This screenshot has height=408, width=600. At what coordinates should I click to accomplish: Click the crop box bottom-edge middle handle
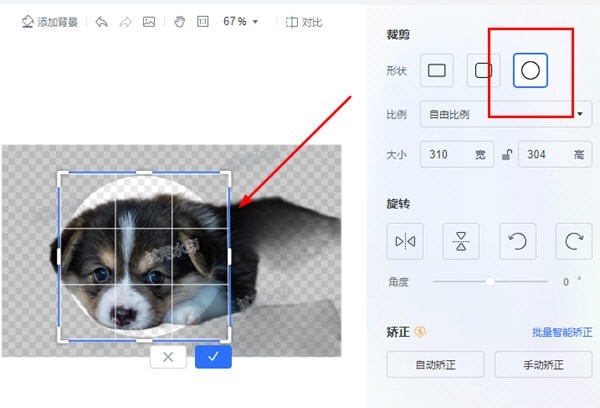[144, 340]
